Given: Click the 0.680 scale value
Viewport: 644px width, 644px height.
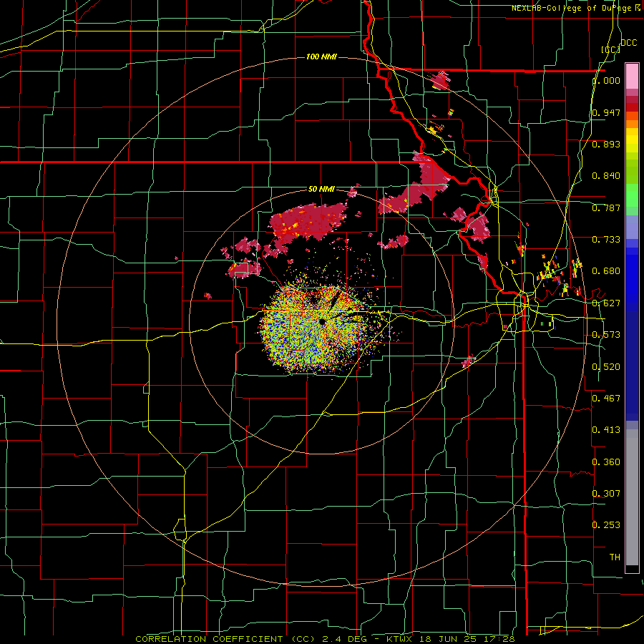Looking at the screenshot, I should [606, 271].
